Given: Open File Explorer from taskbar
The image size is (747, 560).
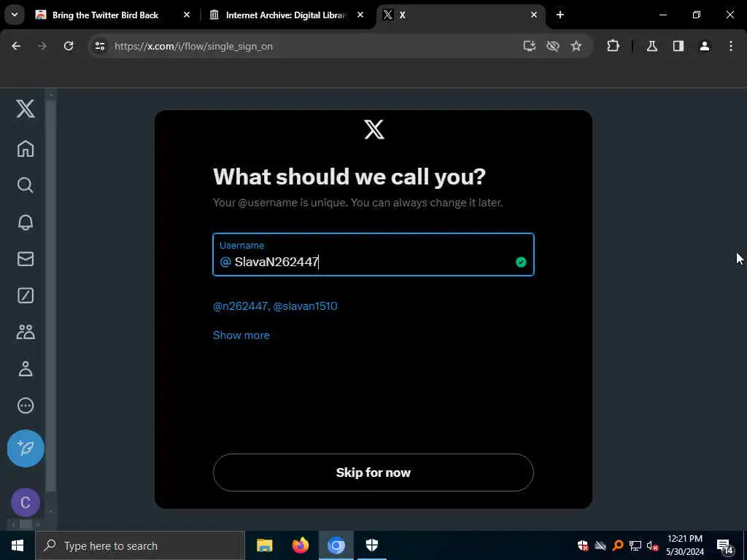Looking at the screenshot, I should pos(264,545).
